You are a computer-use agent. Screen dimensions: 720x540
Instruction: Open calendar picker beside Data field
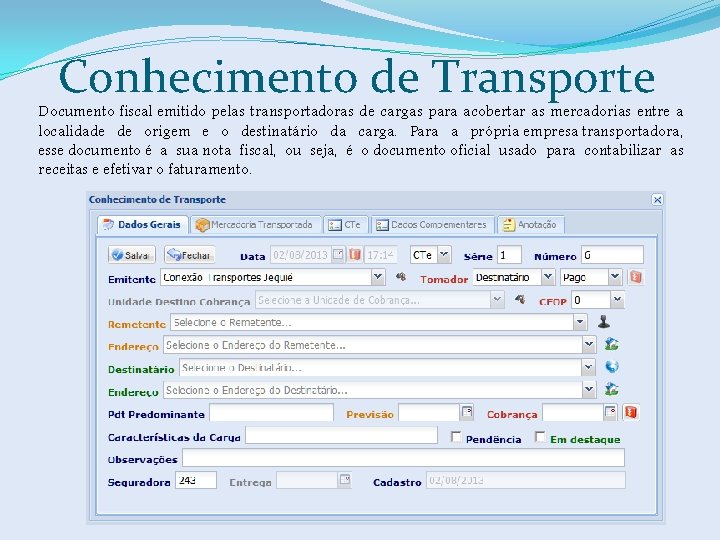338,254
